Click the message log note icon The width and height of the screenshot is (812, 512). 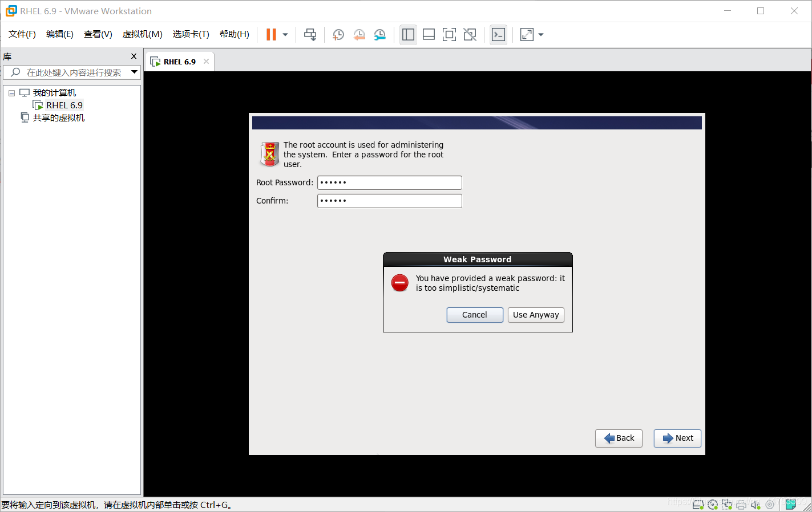(790, 505)
